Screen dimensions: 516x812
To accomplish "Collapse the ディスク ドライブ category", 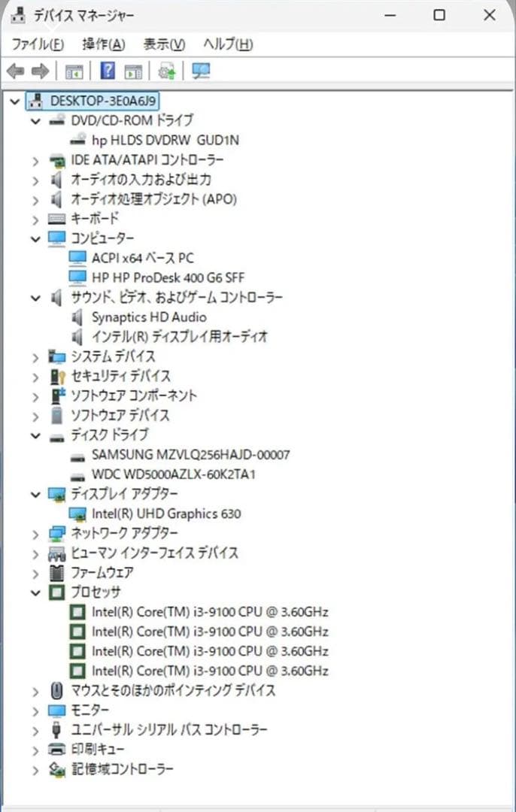I will [35, 435].
